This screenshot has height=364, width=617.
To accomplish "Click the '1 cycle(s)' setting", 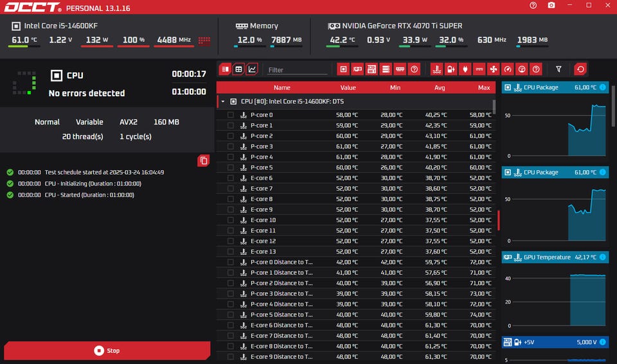I will 136,136.
